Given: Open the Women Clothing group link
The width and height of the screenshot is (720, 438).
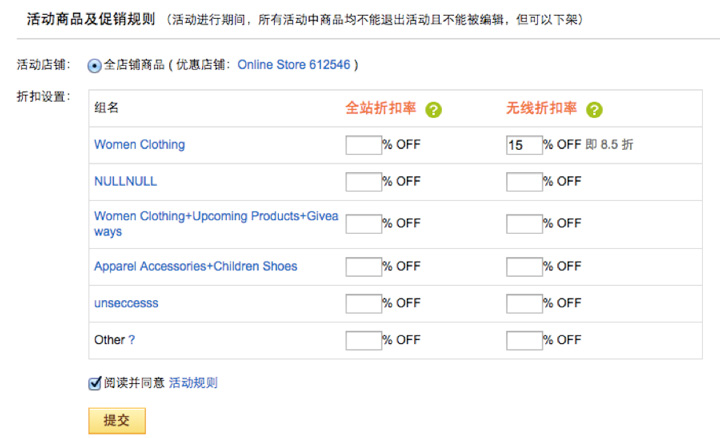Looking at the screenshot, I should pyautogui.click(x=140, y=145).
